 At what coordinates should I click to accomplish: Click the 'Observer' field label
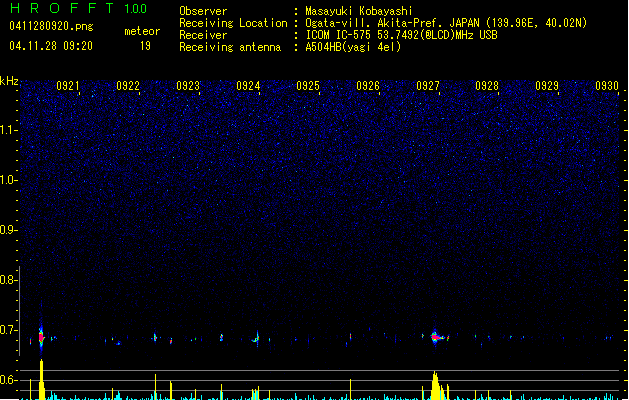[203, 11]
